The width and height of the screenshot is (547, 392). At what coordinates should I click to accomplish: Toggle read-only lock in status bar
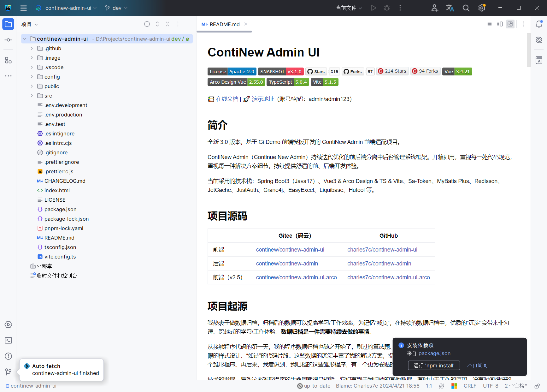(x=537, y=386)
